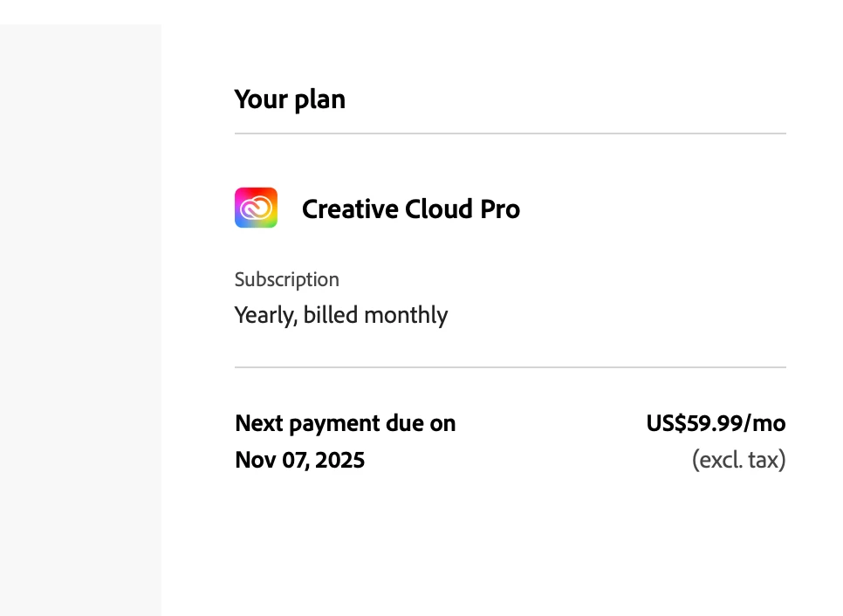This screenshot has height=616, width=843.
Task: Click the Creative Cloud rainbow logo icon
Action: 256,208
